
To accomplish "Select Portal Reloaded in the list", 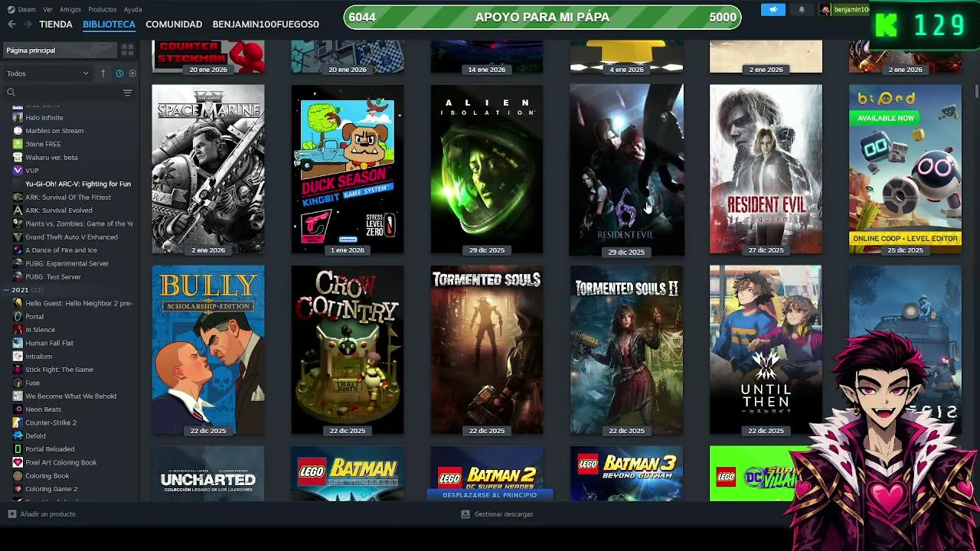I will [50, 449].
